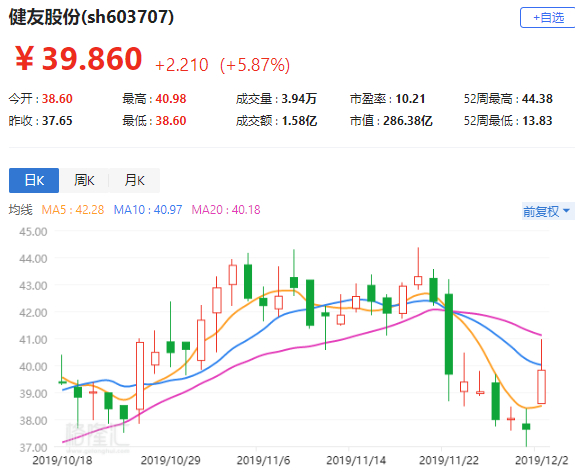The width and height of the screenshot is (575, 471).
Task: Click the 2019/11/14 date axis label
Action: pos(356,460)
